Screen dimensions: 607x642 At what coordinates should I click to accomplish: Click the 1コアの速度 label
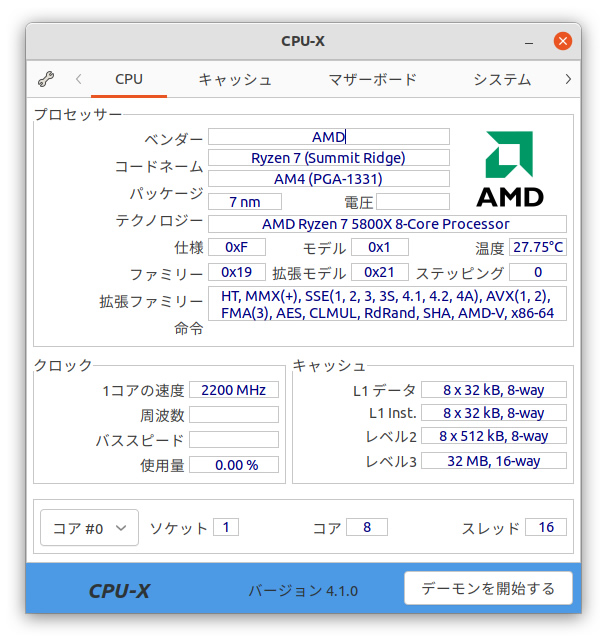tap(143, 391)
